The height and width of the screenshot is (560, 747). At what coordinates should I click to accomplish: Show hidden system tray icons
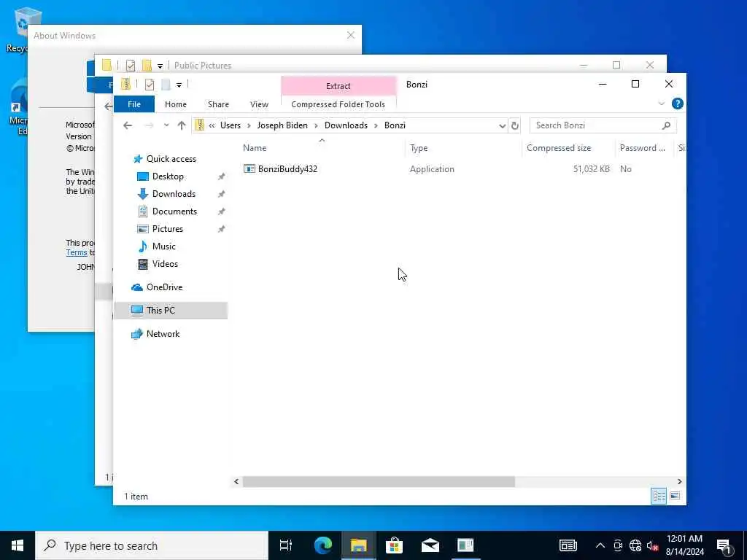(600, 545)
